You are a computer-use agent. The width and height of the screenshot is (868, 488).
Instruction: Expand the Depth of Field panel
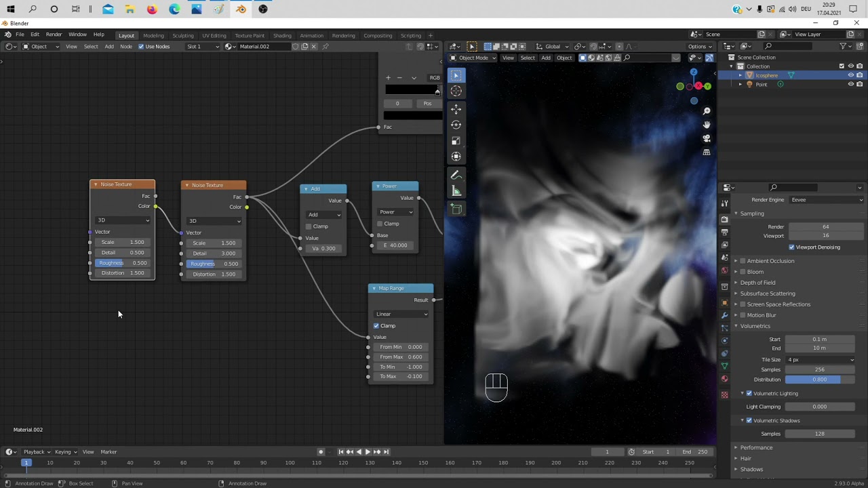pyautogui.click(x=757, y=283)
